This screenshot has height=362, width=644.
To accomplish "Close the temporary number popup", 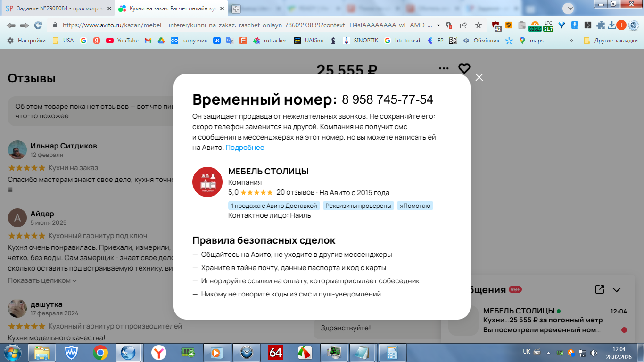I will click(479, 77).
